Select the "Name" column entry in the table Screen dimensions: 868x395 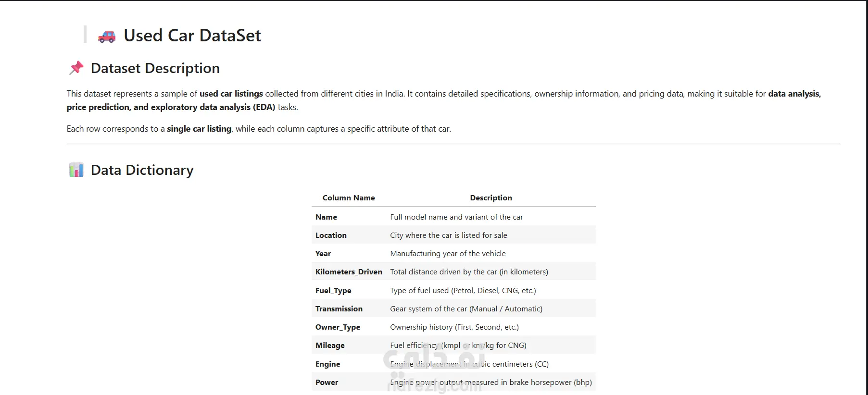click(326, 217)
